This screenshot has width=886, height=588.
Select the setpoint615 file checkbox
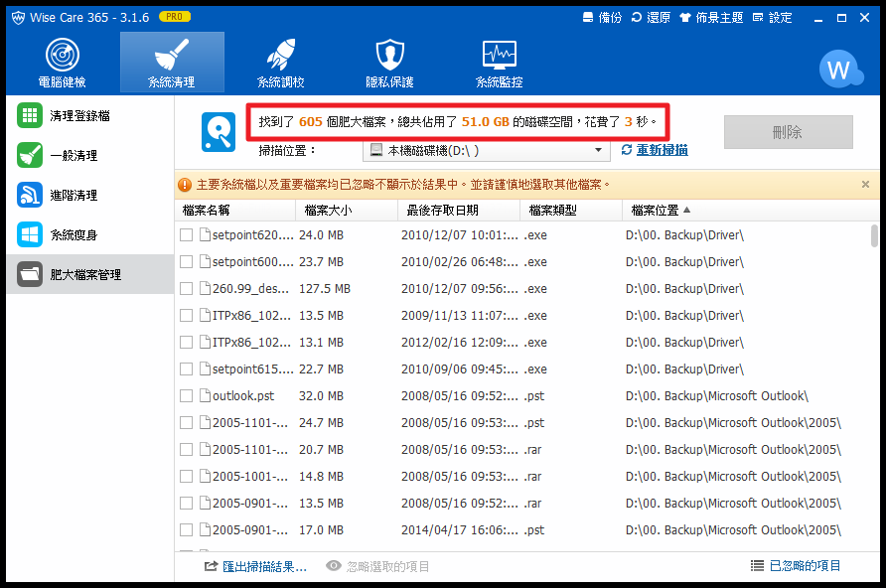tap(186, 369)
